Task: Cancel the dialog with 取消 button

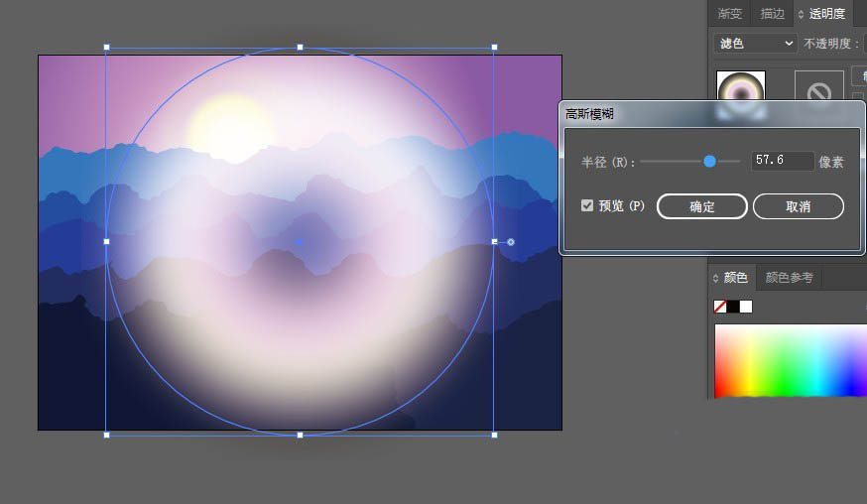Action: (x=799, y=206)
